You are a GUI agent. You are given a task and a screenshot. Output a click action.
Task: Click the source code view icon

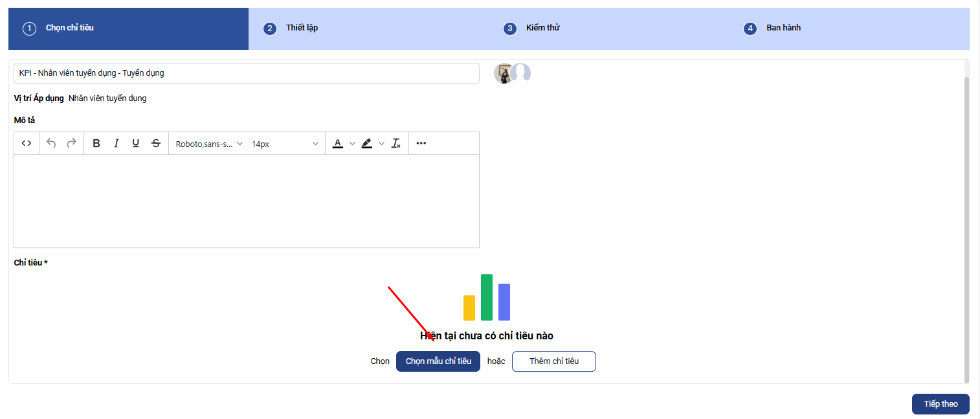click(27, 143)
